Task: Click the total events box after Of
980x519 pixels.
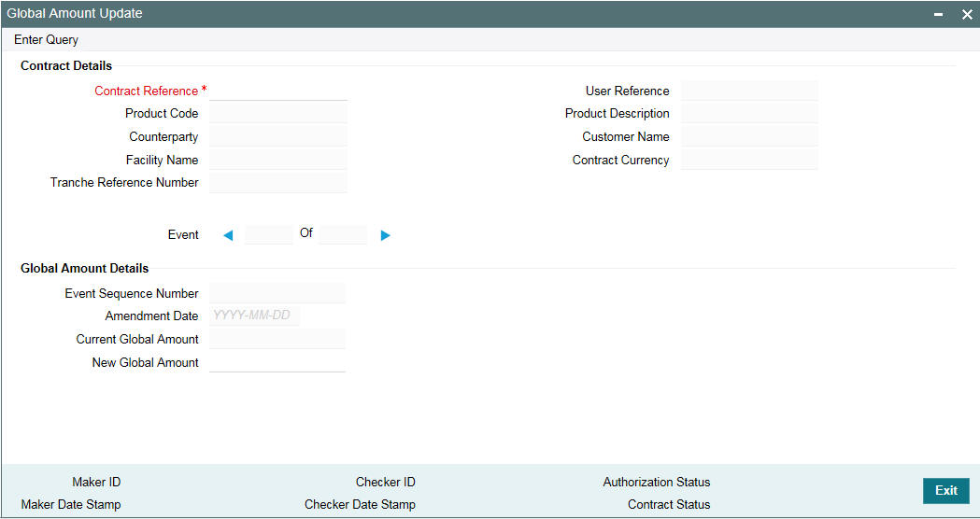Action: click(x=343, y=235)
